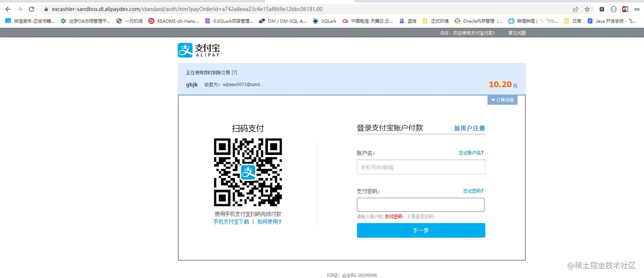
Task: View site info via the padlock icon
Action: pos(46,9)
